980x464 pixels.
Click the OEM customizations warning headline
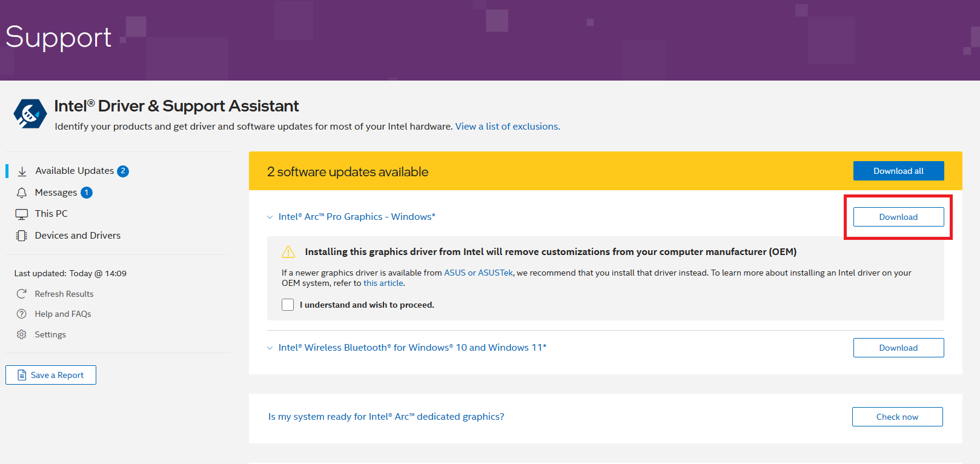pyautogui.click(x=551, y=251)
